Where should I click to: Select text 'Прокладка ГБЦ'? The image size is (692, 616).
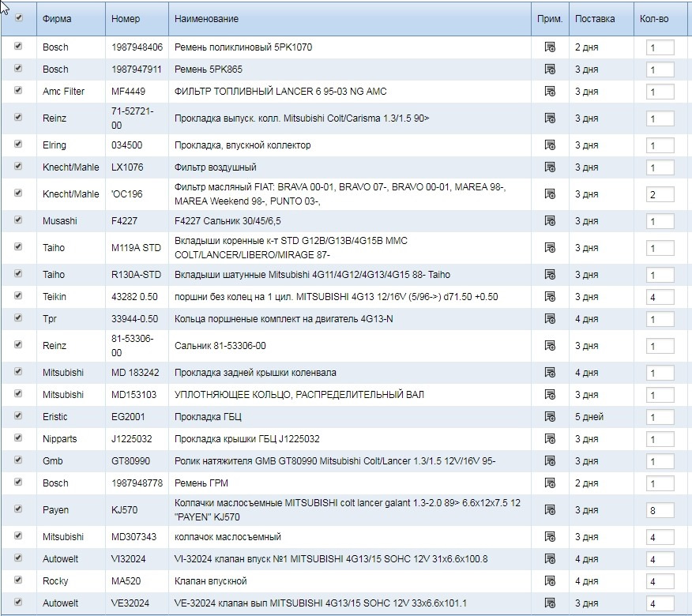click(208, 417)
